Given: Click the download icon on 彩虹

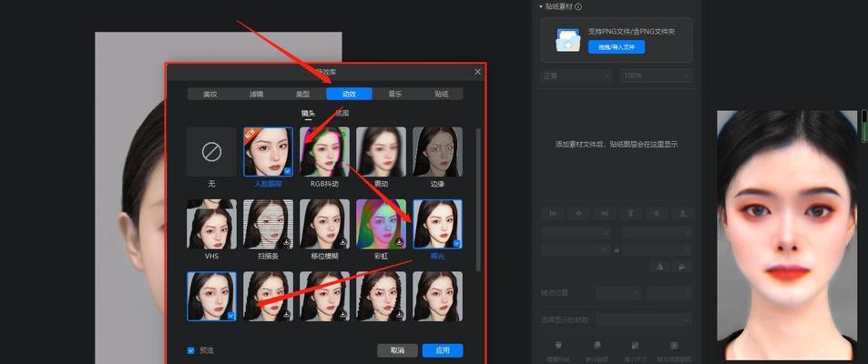Looking at the screenshot, I should [x=400, y=243].
